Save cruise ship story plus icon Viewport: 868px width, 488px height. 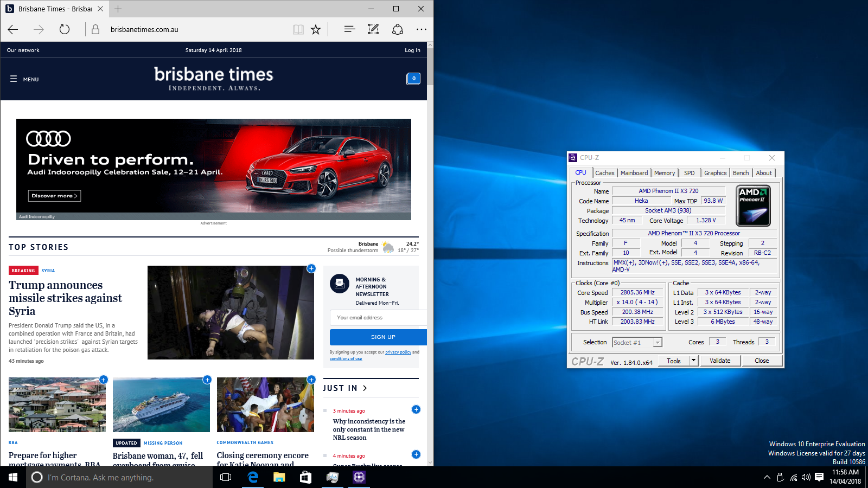(x=207, y=380)
